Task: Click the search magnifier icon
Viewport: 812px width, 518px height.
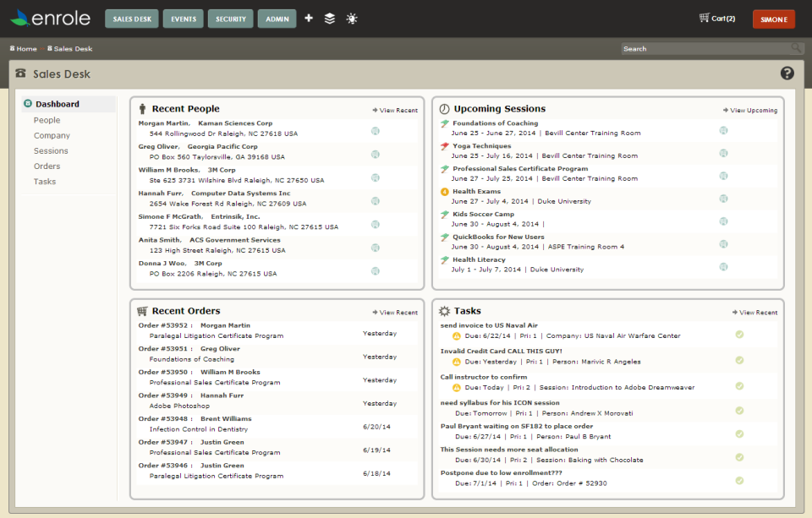Action: pyautogui.click(x=797, y=48)
